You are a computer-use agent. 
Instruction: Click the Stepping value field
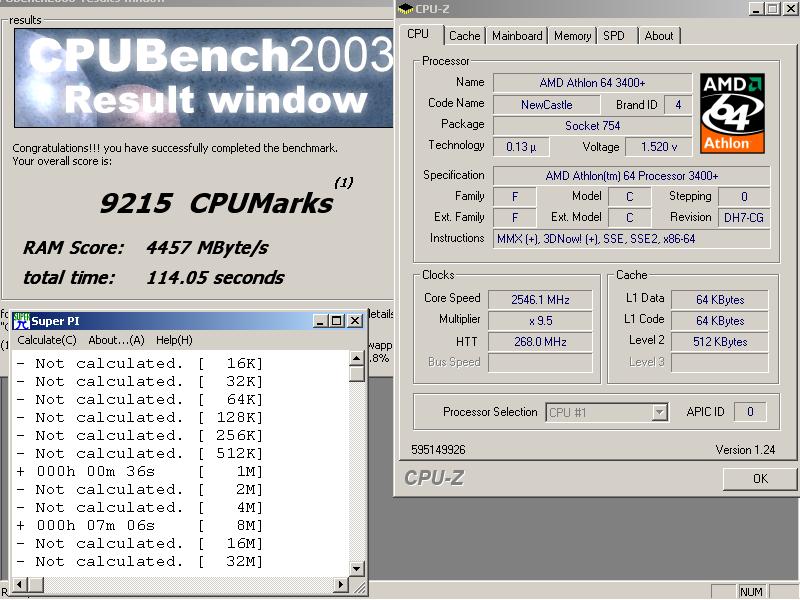[x=744, y=196]
